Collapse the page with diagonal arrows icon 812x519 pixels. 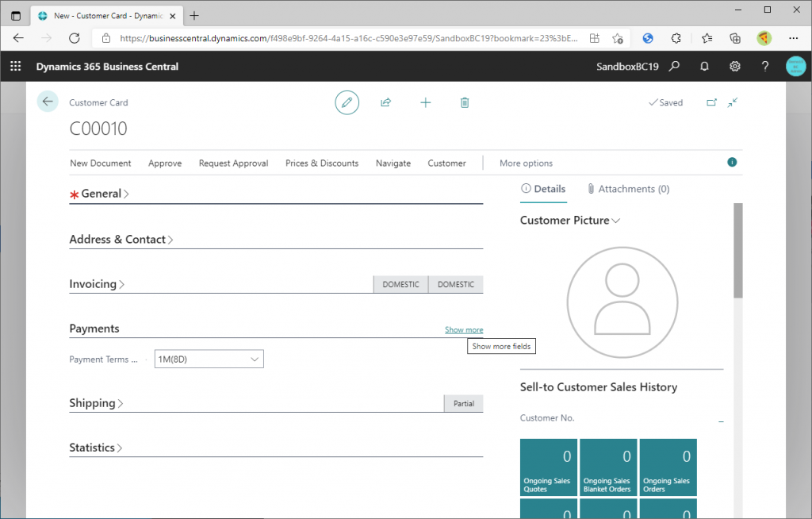click(x=732, y=102)
